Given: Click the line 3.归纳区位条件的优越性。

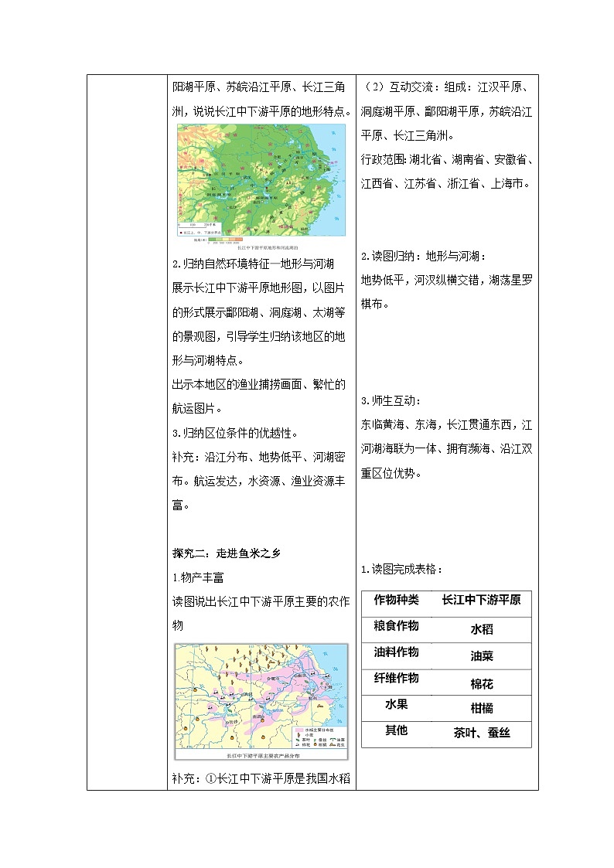Looking at the screenshot, I should (x=237, y=433).
